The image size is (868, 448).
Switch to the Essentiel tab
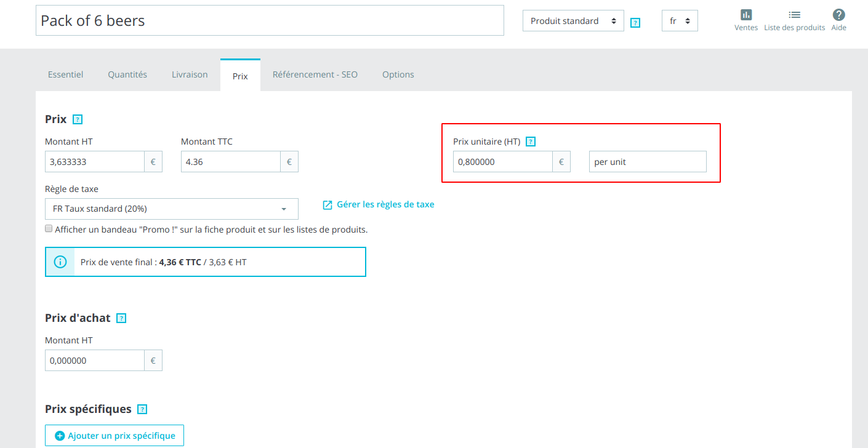pos(66,74)
